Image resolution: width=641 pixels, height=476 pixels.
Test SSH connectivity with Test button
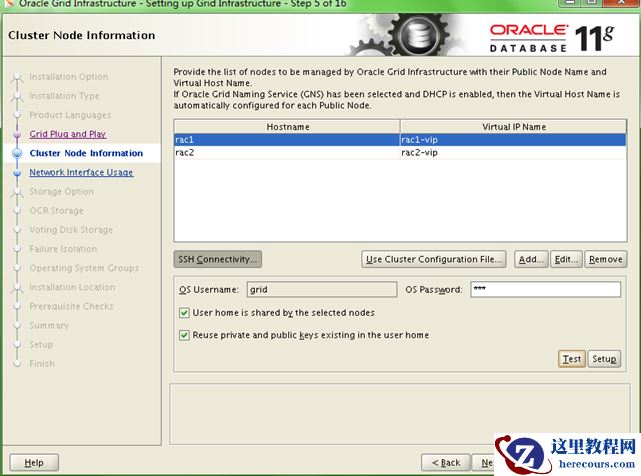click(x=571, y=359)
